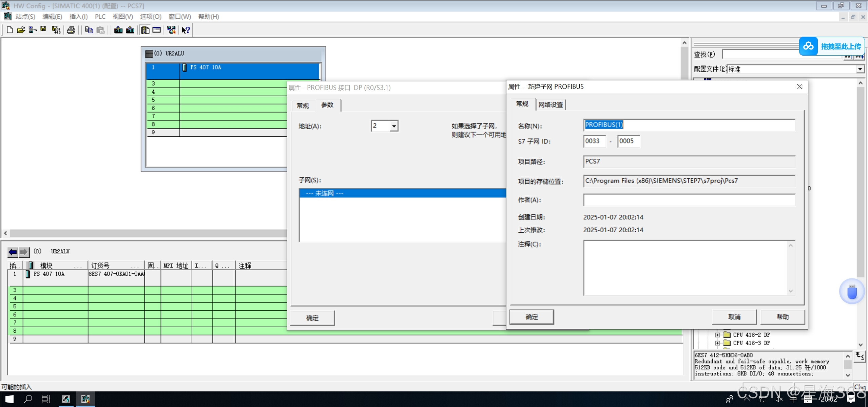Click the Print toolbar icon
The width and height of the screenshot is (868, 407).
click(71, 30)
